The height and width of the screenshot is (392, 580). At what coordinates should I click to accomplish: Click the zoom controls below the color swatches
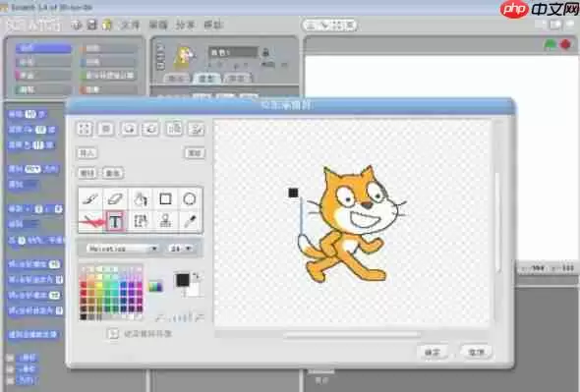179,317
